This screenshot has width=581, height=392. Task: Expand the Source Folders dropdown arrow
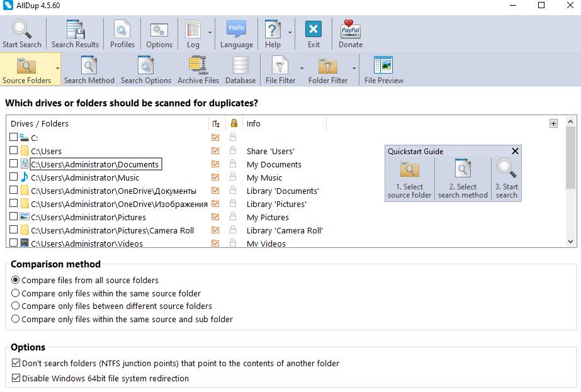click(57, 69)
